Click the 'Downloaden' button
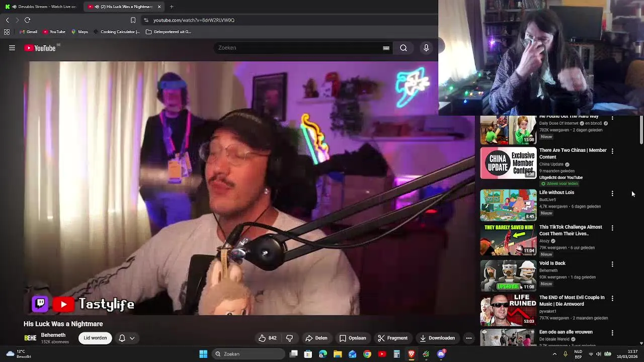Screen dimensions: 644x362 click(x=437, y=338)
